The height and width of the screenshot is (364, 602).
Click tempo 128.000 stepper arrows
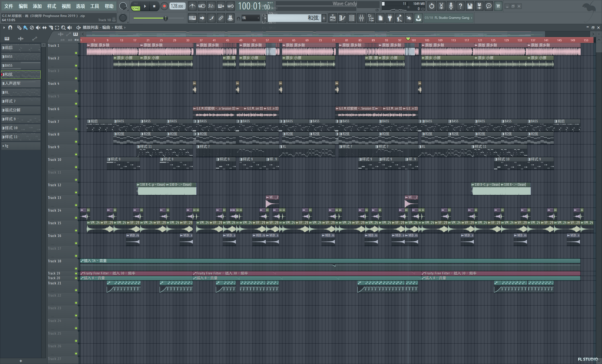184,6
